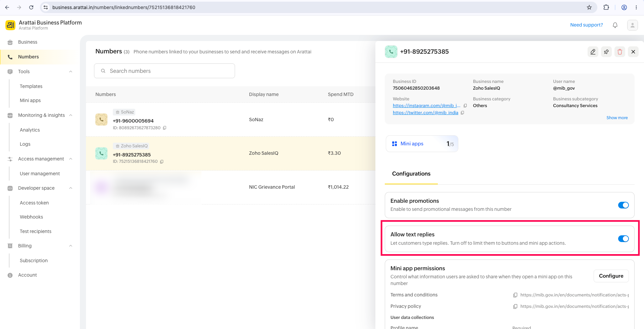
Task: Select the Configurations tab
Action: [411, 174]
